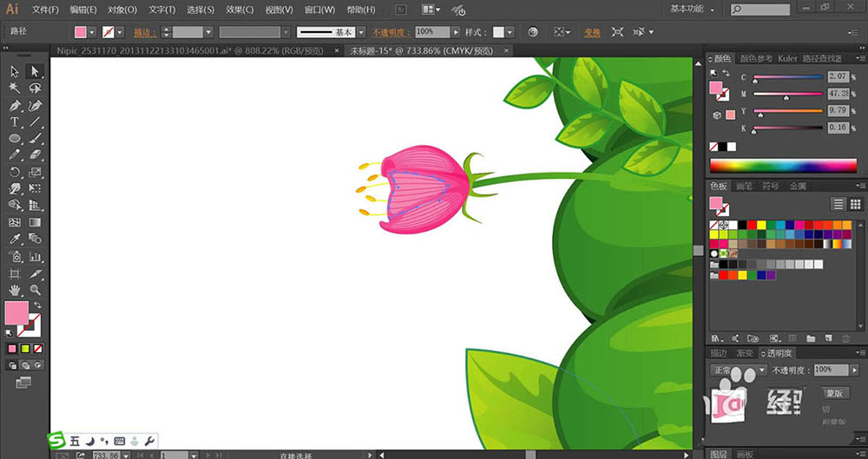Open the arrange documents dropdown
868x459 pixels.
tap(431, 10)
